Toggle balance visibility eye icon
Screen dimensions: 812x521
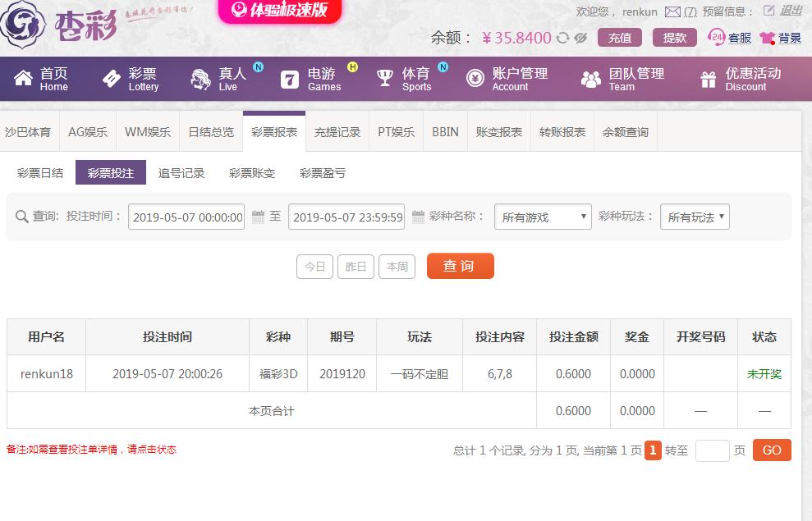(x=580, y=38)
